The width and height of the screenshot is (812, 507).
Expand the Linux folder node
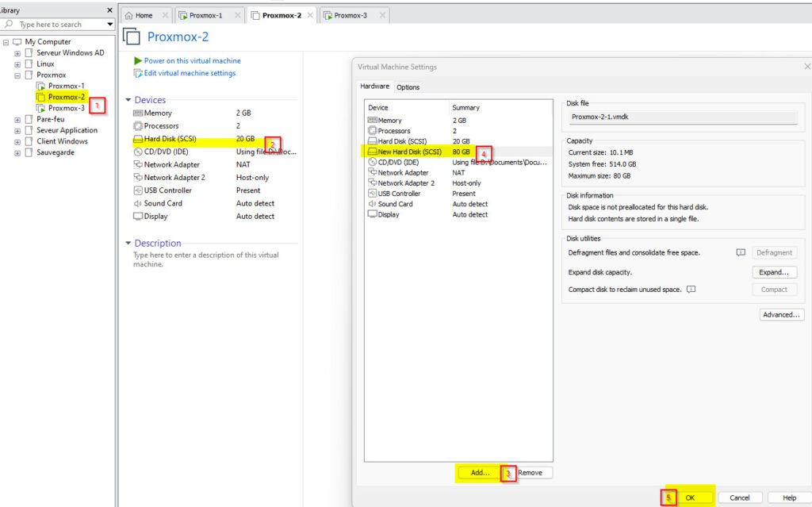(17, 64)
